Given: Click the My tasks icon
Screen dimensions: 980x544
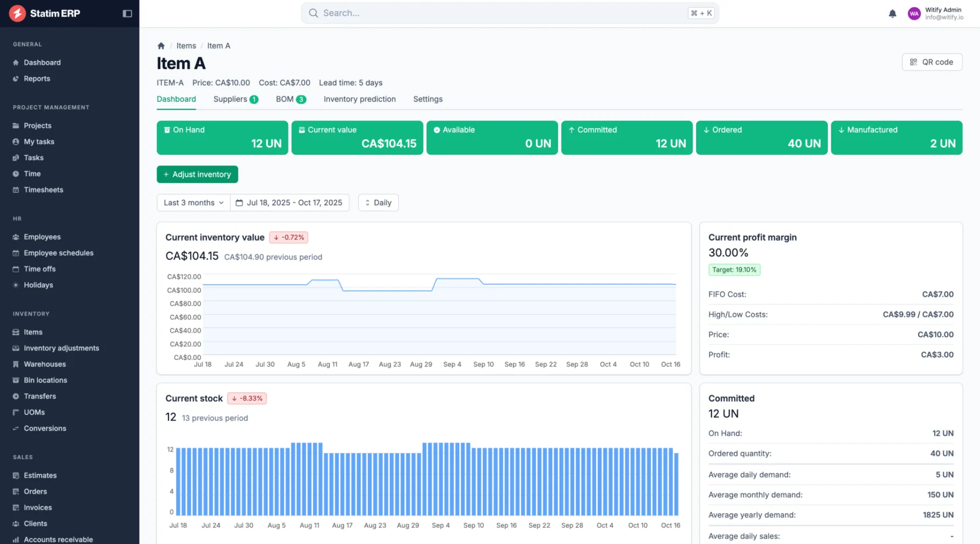Looking at the screenshot, I should [16, 142].
